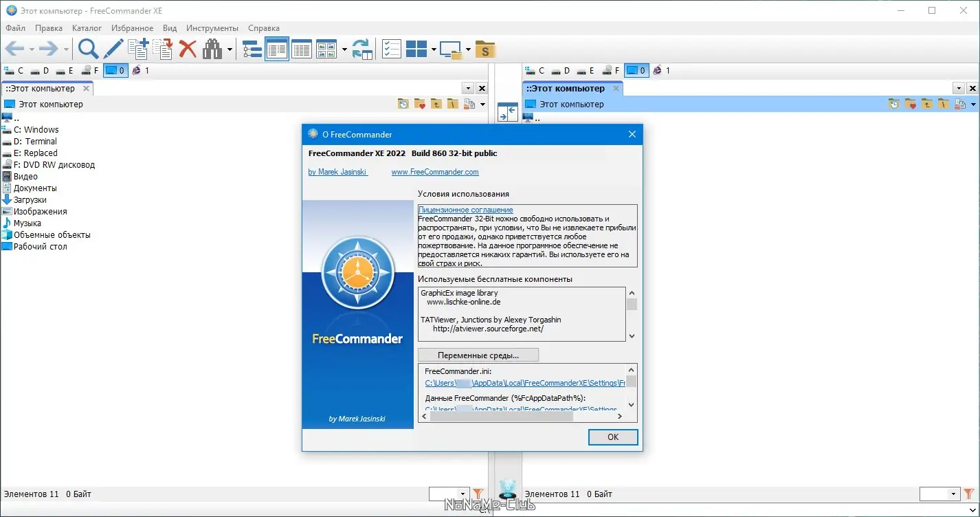Open the www.FreeCommander.com link
The image size is (980, 517).
435,172
